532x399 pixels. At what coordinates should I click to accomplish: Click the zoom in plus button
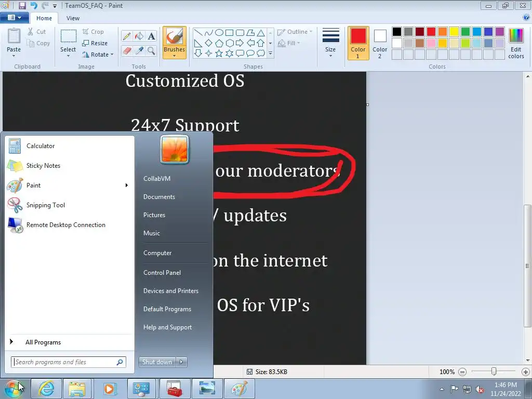click(x=526, y=372)
